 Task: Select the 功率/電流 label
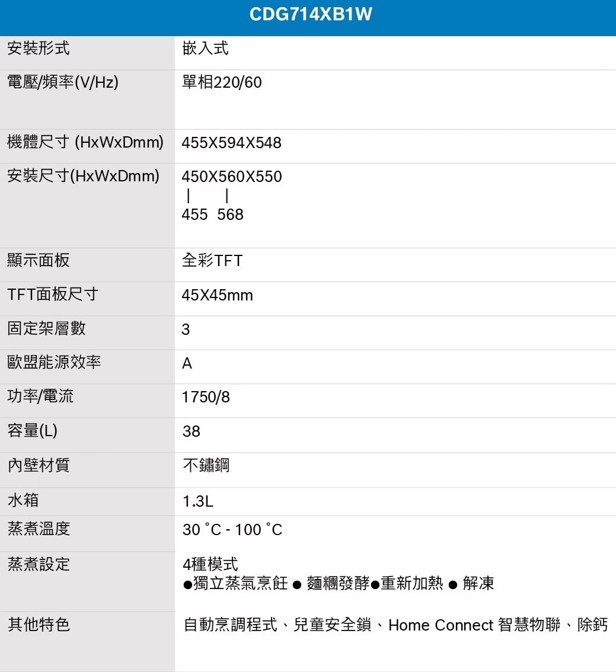tap(40, 396)
